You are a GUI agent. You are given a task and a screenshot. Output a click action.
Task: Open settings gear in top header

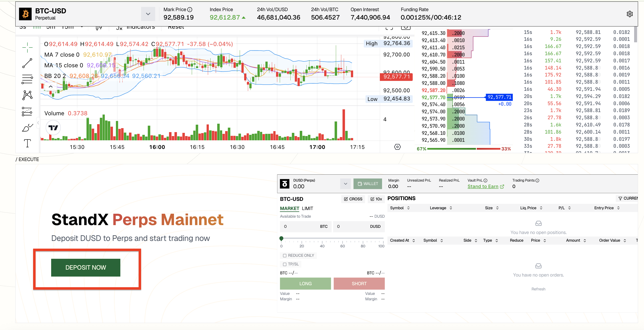click(629, 14)
